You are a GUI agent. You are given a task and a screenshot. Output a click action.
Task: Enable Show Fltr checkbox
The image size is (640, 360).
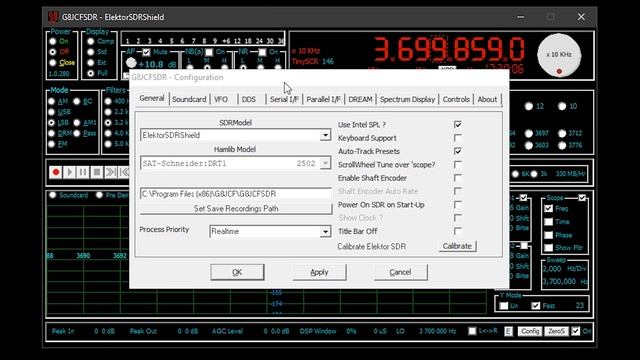pyautogui.click(x=549, y=247)
